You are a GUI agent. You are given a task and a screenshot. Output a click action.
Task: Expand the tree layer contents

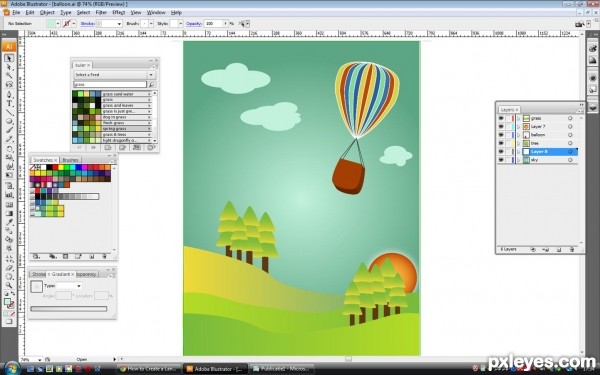(519, 143)
